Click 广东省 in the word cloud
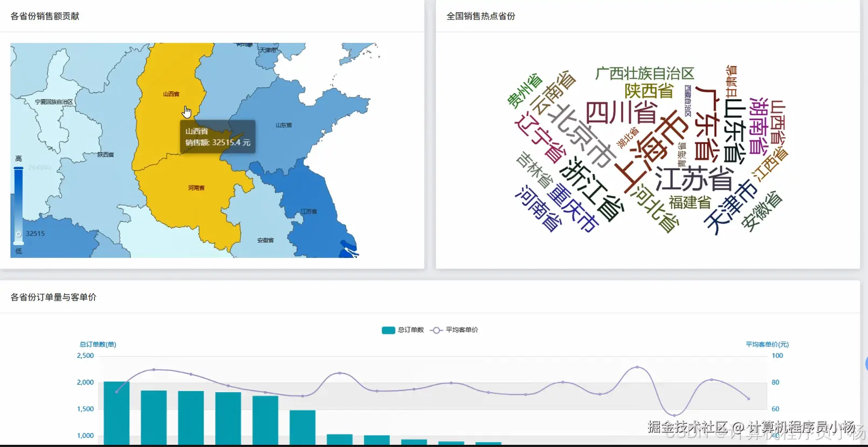 coord(707,123)
